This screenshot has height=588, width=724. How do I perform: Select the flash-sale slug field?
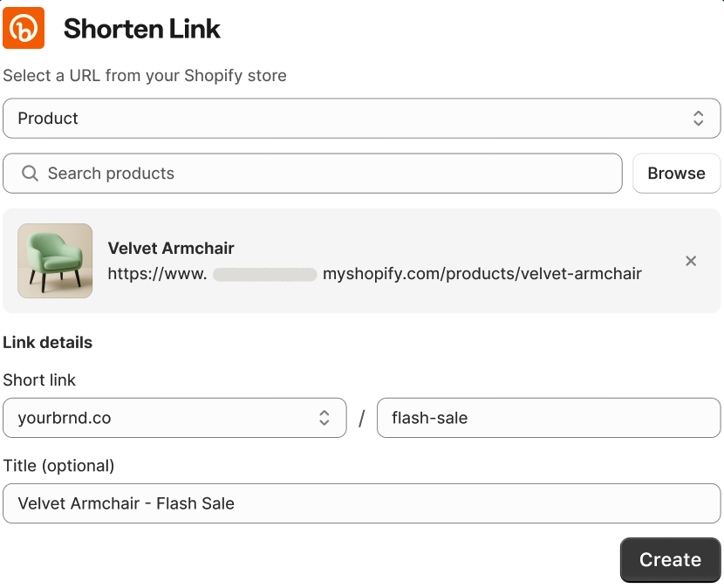549,418
